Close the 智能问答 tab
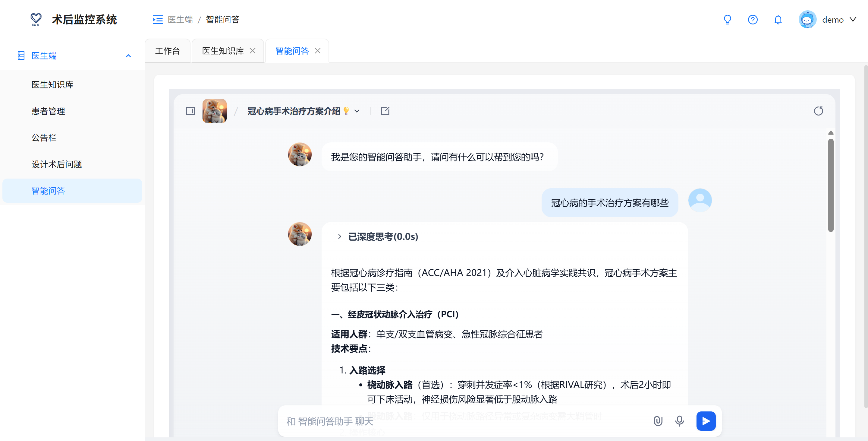 coord(317,51)
